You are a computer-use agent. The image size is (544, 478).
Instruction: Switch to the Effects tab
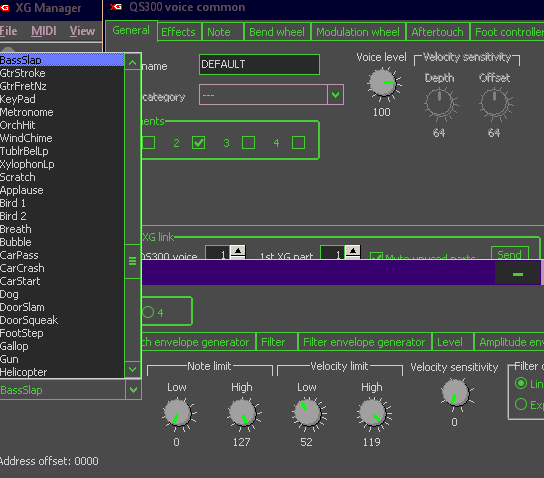(x=178, y=32)
